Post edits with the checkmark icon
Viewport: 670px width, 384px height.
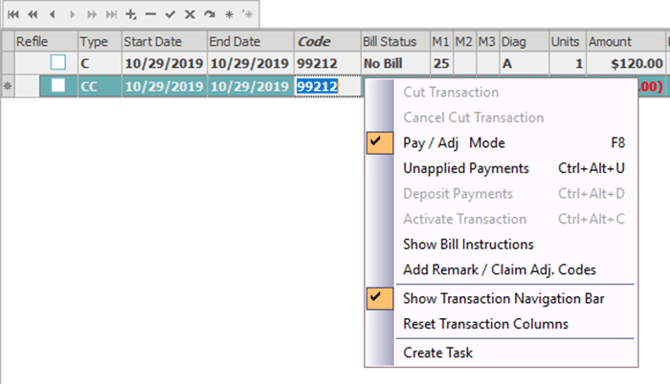170,15
